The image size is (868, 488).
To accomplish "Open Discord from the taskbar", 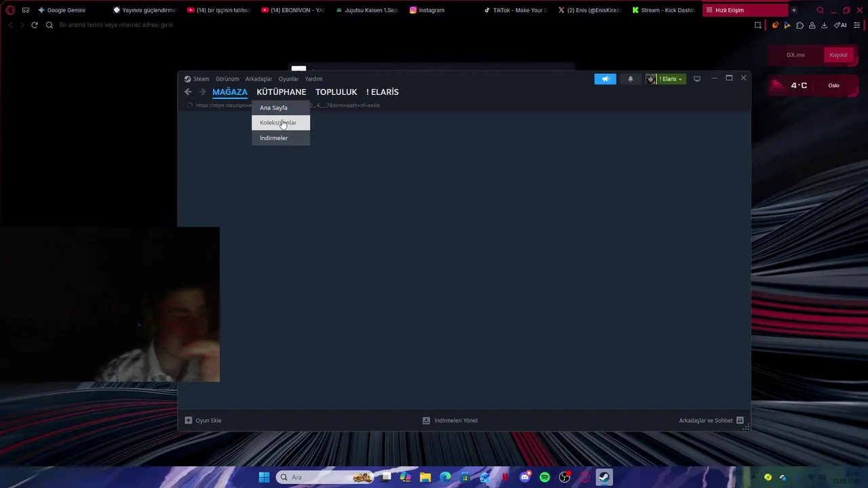I will 525,477.
